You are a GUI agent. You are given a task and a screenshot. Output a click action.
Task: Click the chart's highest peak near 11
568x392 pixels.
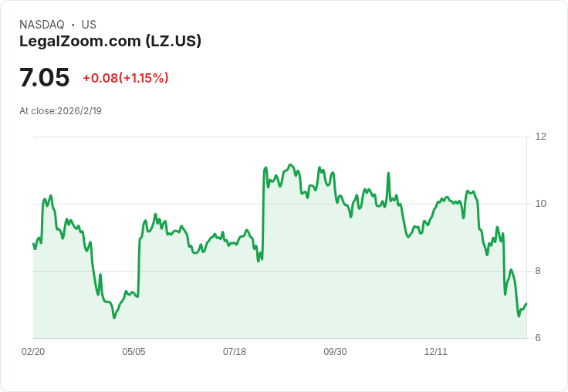290,165
